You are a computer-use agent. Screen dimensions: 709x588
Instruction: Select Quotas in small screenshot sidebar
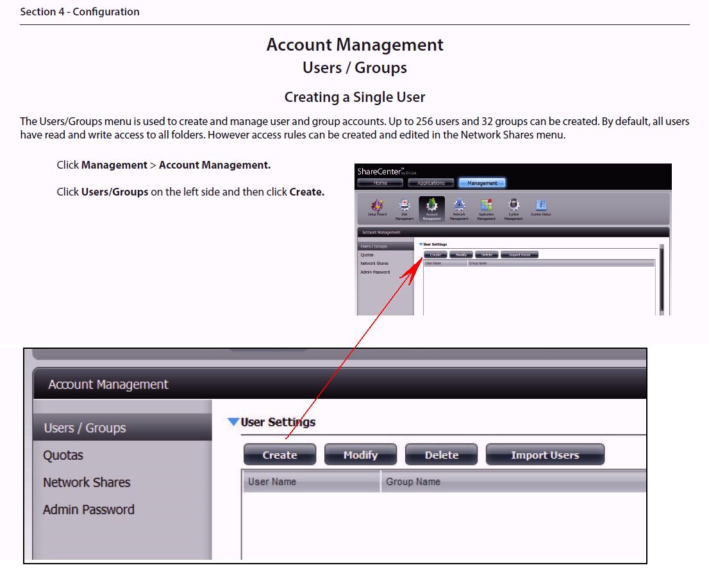367,255
